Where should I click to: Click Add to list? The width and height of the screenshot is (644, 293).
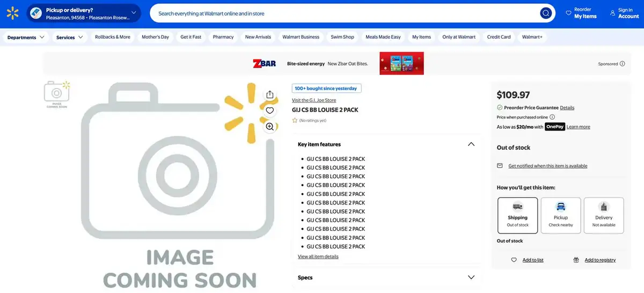click(x=533, y=260)
